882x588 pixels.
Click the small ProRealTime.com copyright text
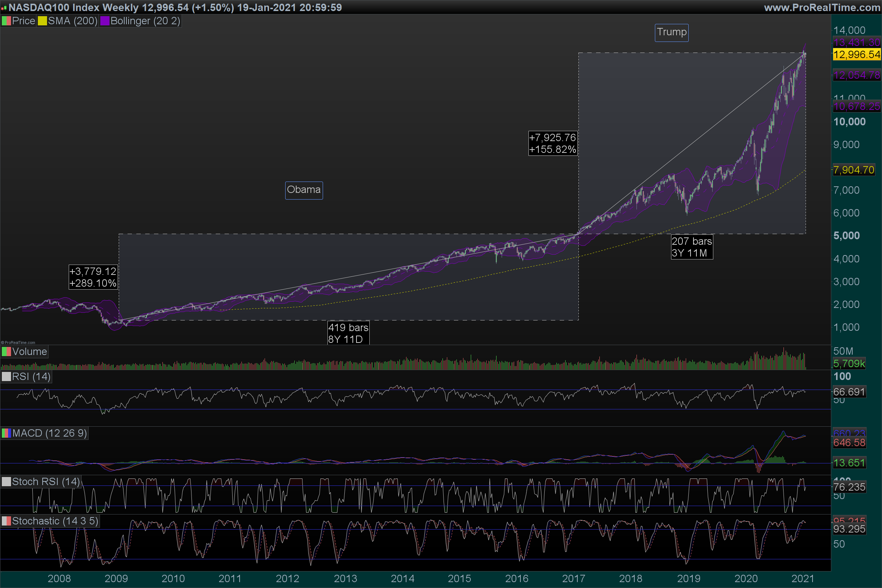point(18,343)
